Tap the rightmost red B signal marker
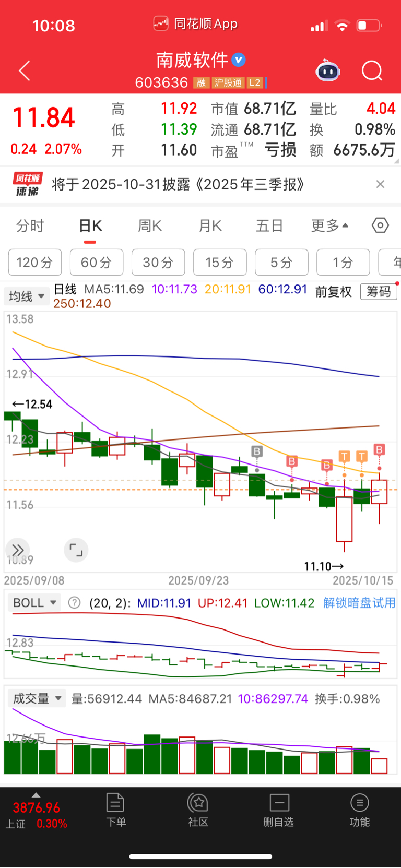This screenshot has width=401, height=868. click(x=379, y=449)
